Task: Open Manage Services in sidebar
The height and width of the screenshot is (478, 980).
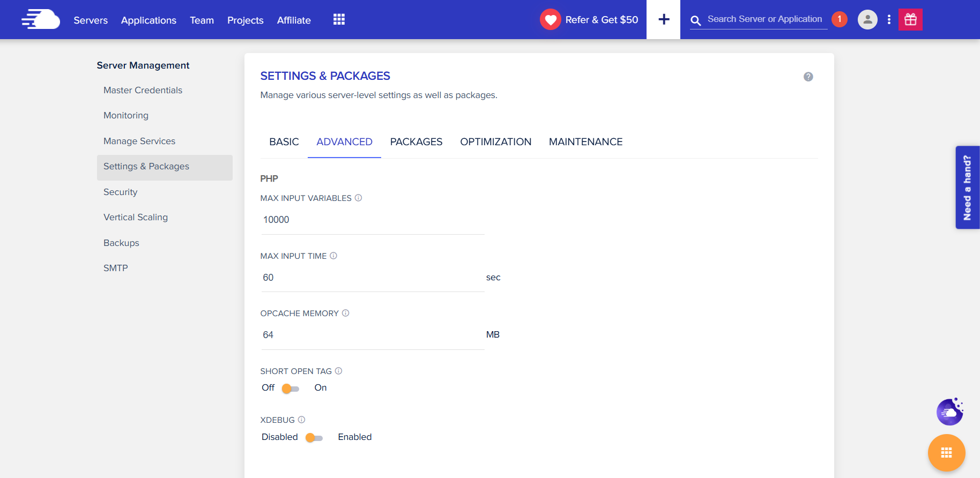Action: [x=139, y=141]
